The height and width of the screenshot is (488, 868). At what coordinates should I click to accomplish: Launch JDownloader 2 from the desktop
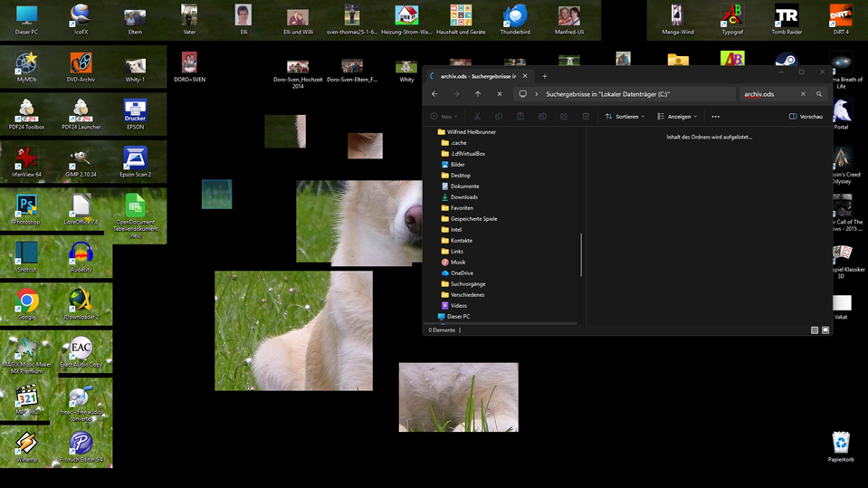(81, 304)
